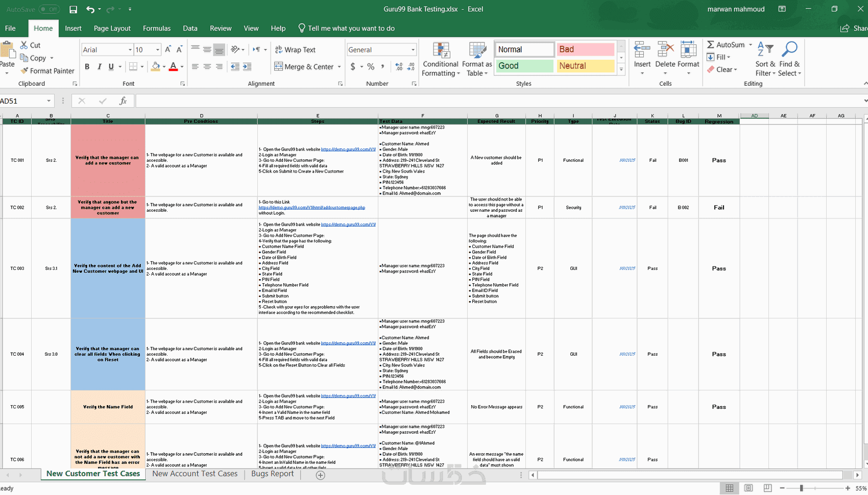Image resolution: width=868 pixels, height=495 pixels.
Task: Apply the yellow fill color
Action: pos(156,66)
